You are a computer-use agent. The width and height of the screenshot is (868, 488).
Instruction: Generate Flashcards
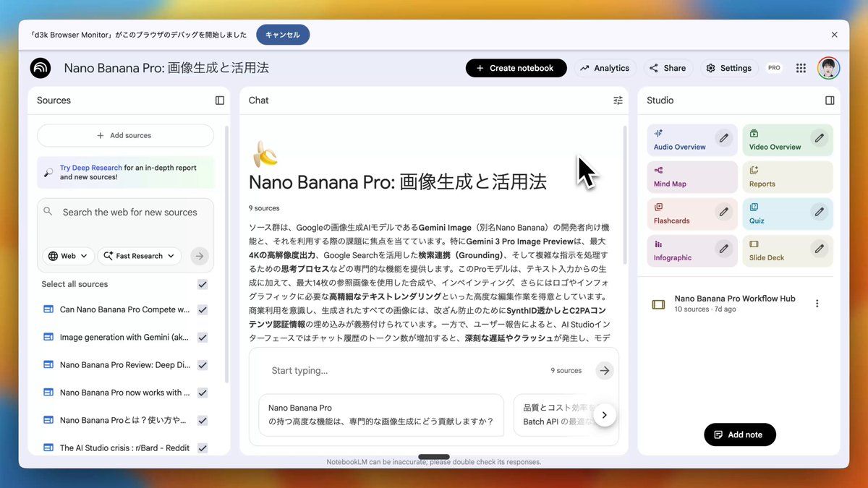pos(692,214)
